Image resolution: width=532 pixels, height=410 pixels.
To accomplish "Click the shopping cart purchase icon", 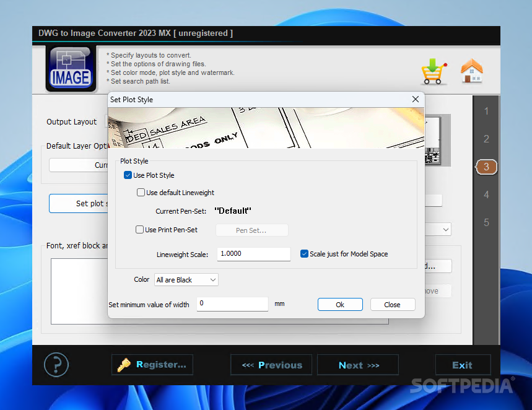I will click(434, 71).
